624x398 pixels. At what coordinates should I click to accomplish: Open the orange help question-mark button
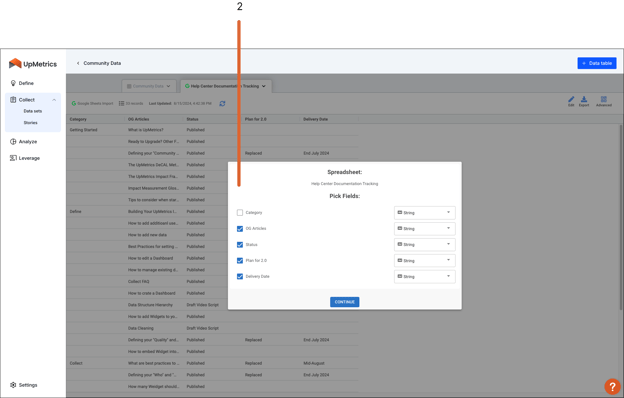click(612, 386)
